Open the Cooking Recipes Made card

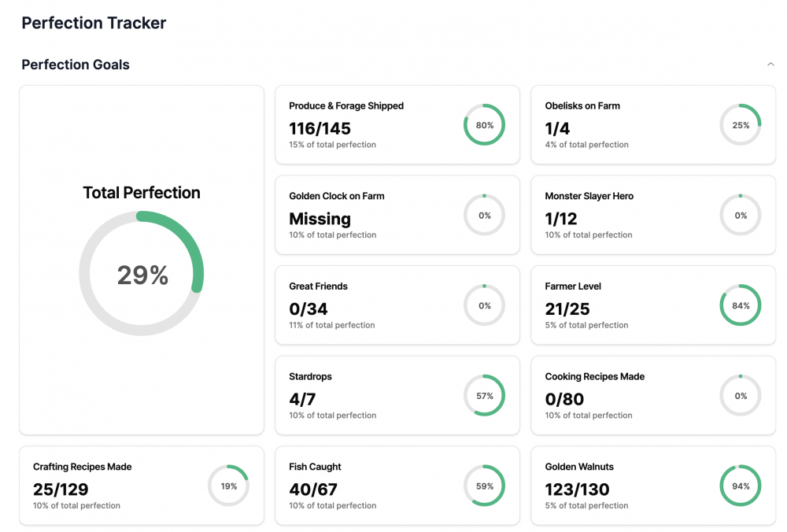coord(622,396)
